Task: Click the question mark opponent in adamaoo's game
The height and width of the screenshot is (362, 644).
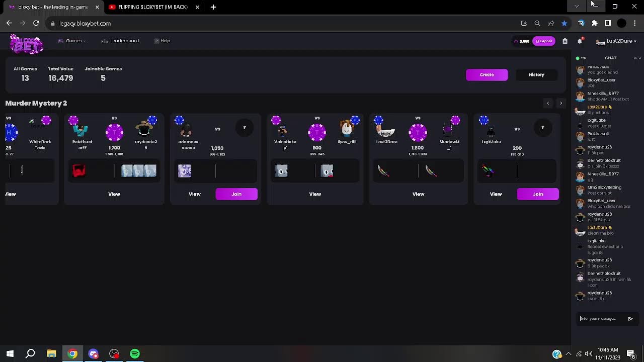Action: (x=245, y=128)
